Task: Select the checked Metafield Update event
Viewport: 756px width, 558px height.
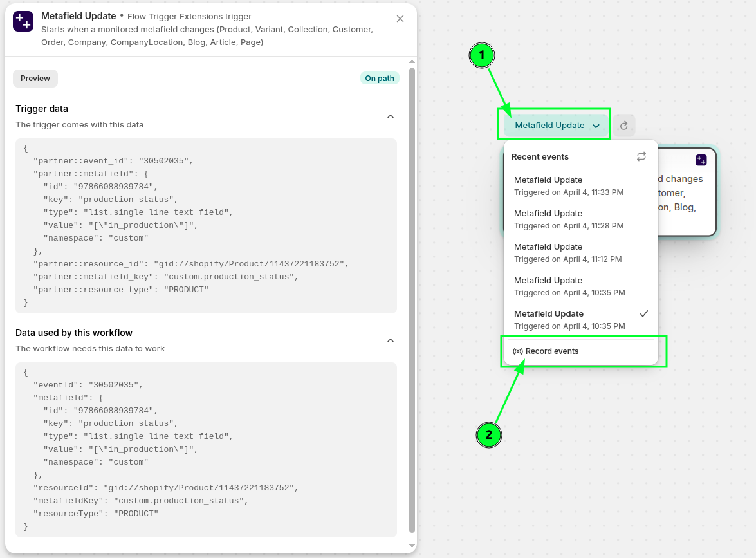Action: tap(569, 320)
